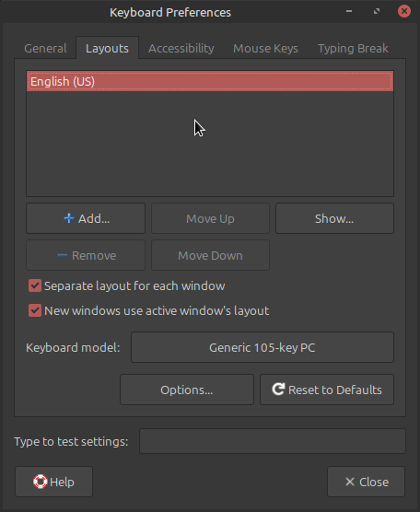Click the circular arrow reset icon
The height and width of the screenshot is (512, 420).
point(278,390)
